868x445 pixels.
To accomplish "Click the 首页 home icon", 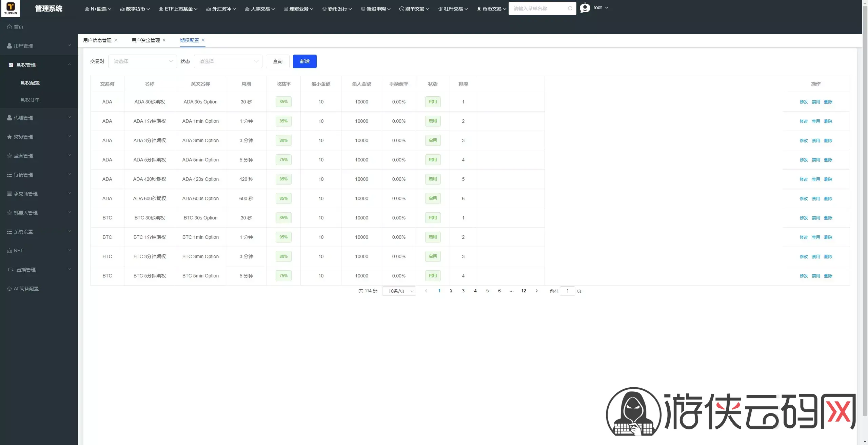I will [9, 27].
